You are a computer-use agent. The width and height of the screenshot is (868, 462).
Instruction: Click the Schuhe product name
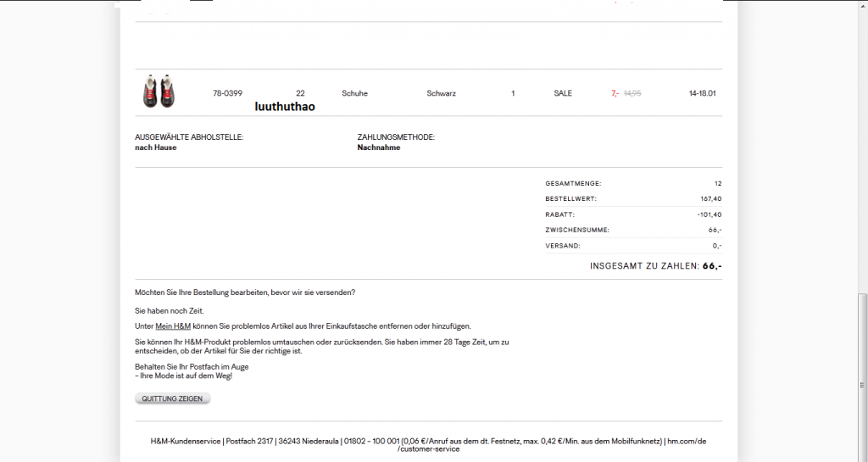(x=354, y=93)
